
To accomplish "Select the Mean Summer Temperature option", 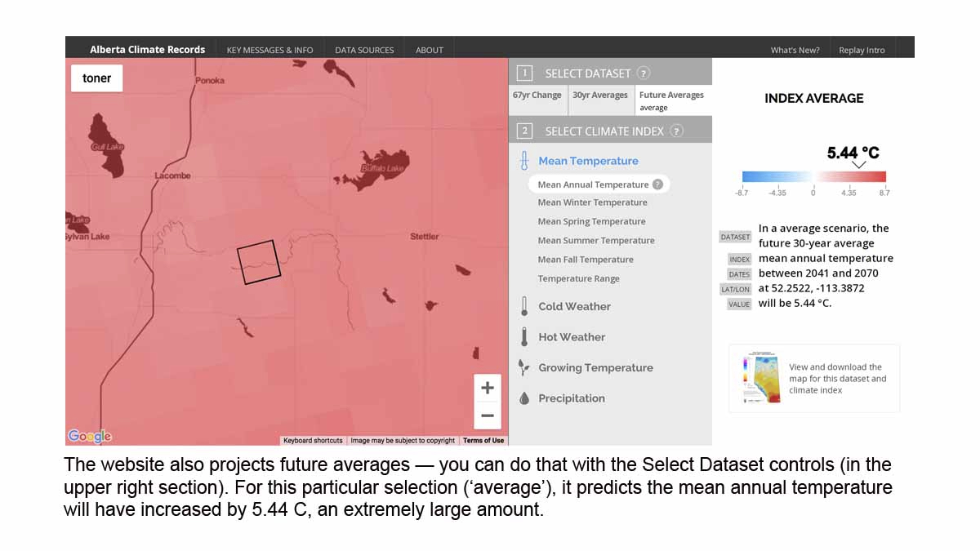I will click(x=595, y=241).
